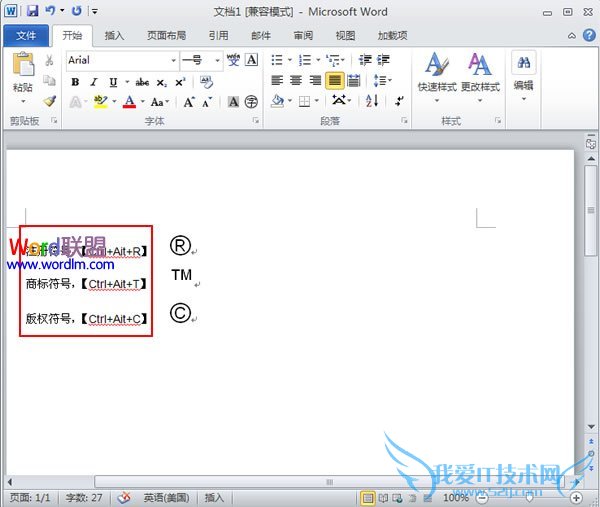Click 英语(美国) language in status bar
This screenshot has height=507, width=600.
coord(166,498)
